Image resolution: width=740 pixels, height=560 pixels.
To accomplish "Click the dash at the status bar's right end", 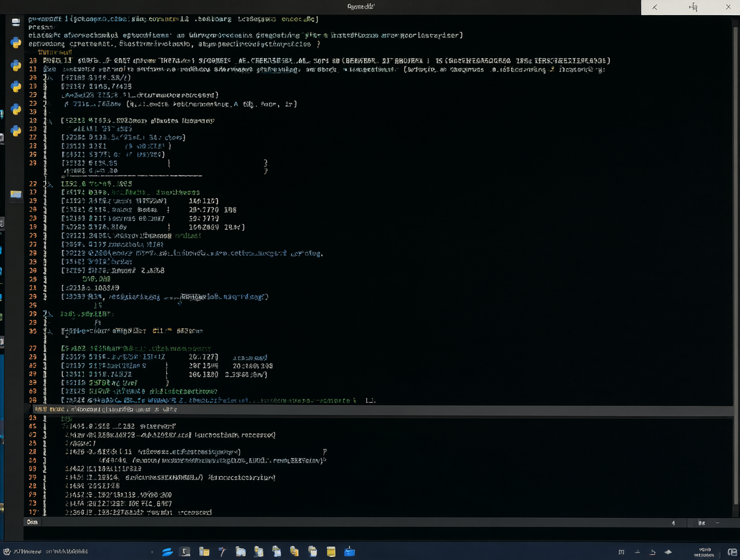I will pyautogui.click(x=717, y=522).
